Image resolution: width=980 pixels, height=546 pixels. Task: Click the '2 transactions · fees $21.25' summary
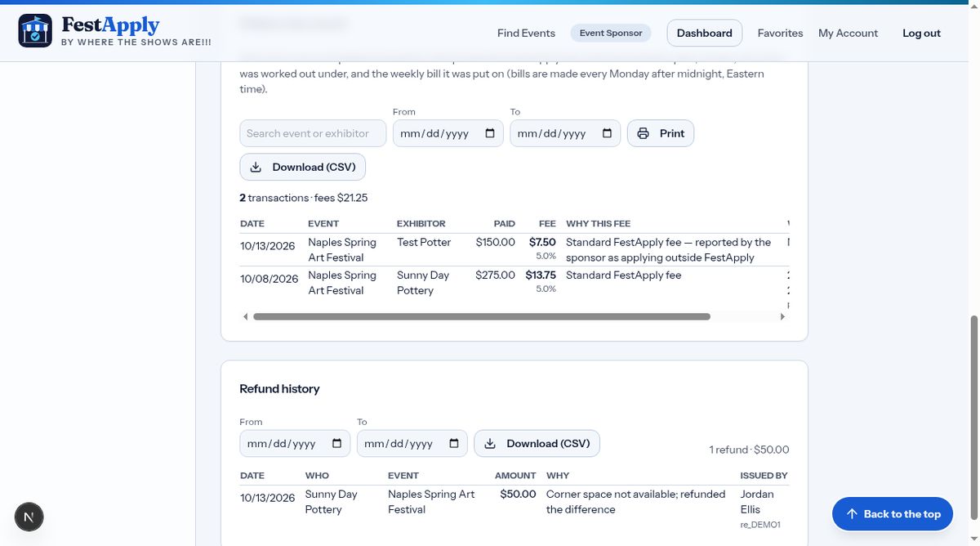[303, 198]
